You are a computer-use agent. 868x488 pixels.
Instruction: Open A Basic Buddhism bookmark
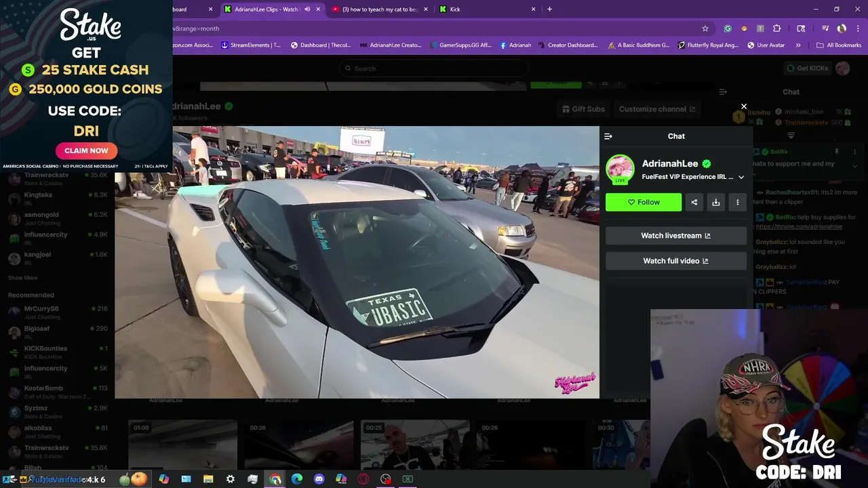click(639, 45)
